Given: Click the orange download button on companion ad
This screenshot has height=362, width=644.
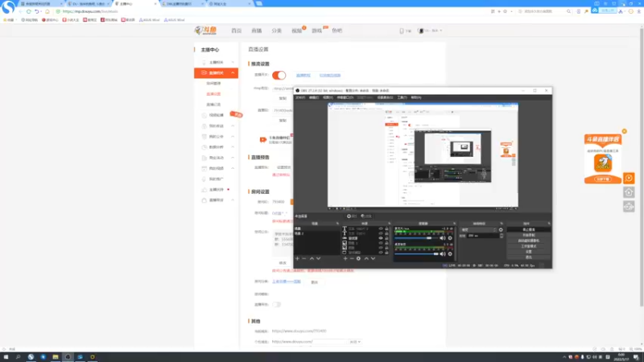Looking at the screenshot, I should click(603, 179).
